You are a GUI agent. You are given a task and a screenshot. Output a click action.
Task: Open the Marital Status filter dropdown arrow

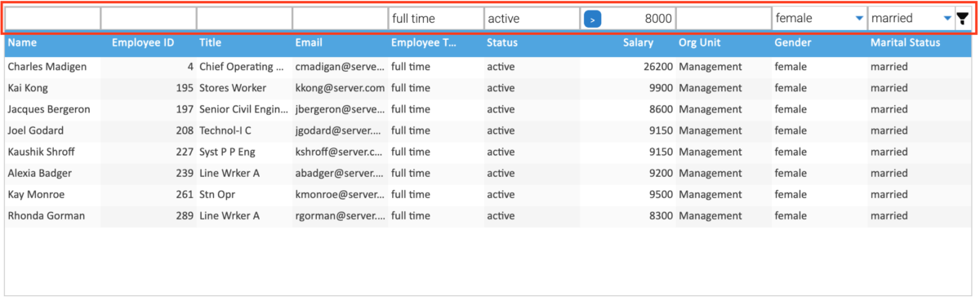pyautogui.click(x=947, y=18)
